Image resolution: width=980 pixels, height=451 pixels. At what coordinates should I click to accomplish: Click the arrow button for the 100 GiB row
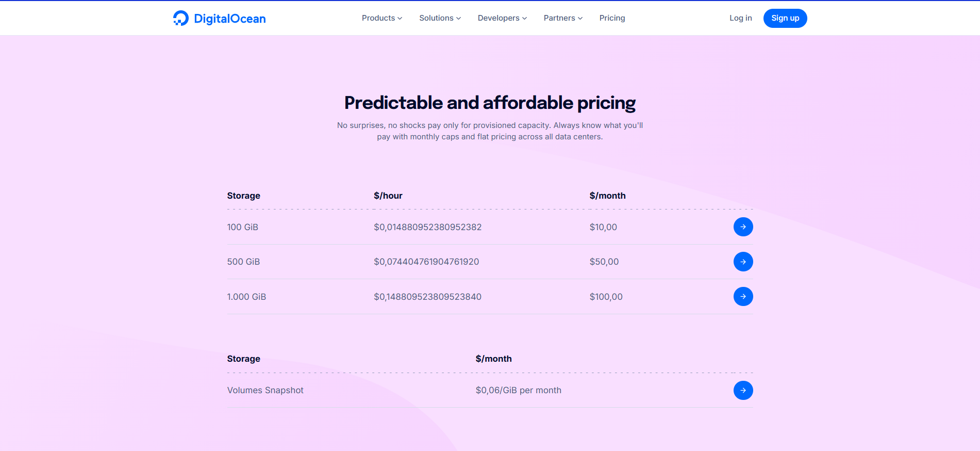tap(743, 227)
